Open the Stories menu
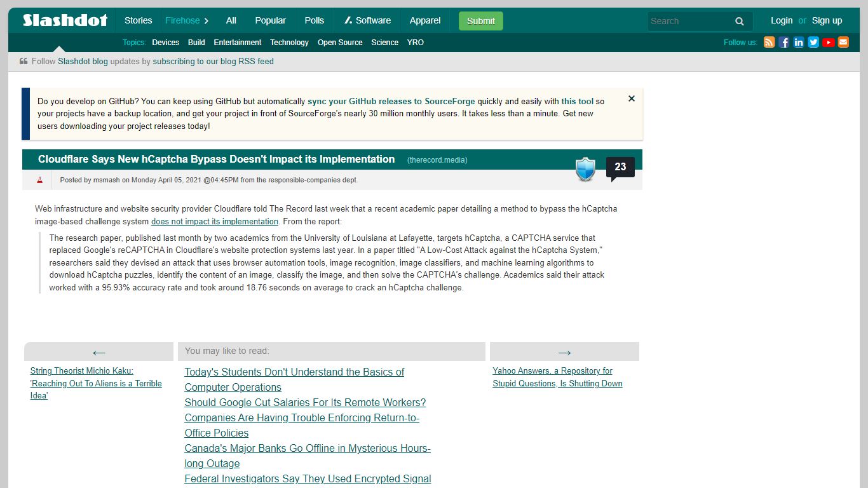 pos(138,20)
